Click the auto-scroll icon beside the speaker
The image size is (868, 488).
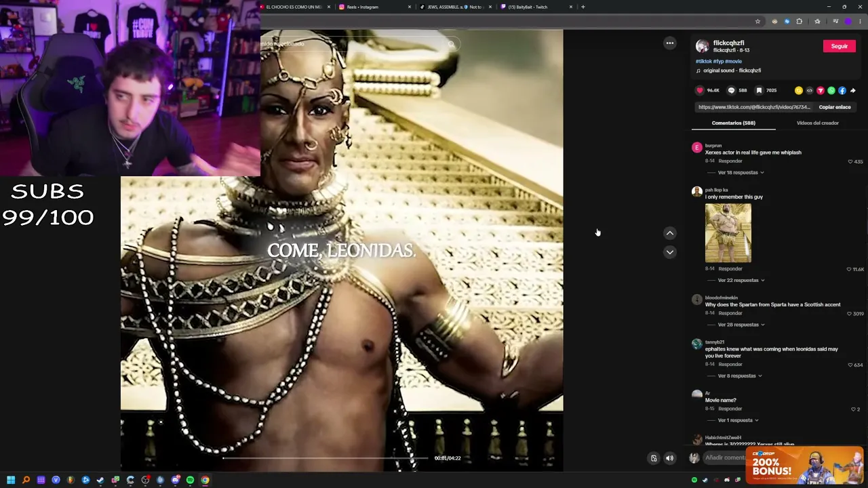[x=654, y=458]
